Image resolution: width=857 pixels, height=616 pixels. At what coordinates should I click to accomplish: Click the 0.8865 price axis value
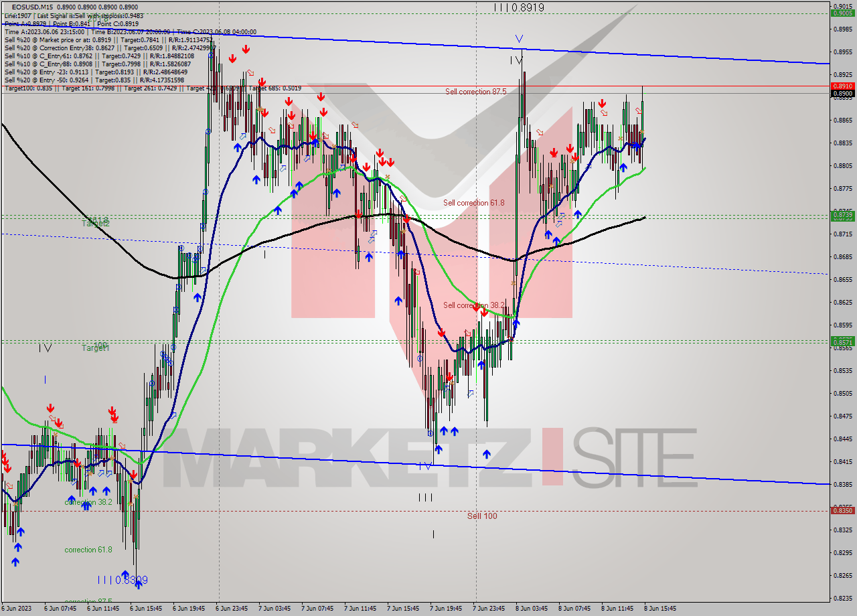point(842,121)
